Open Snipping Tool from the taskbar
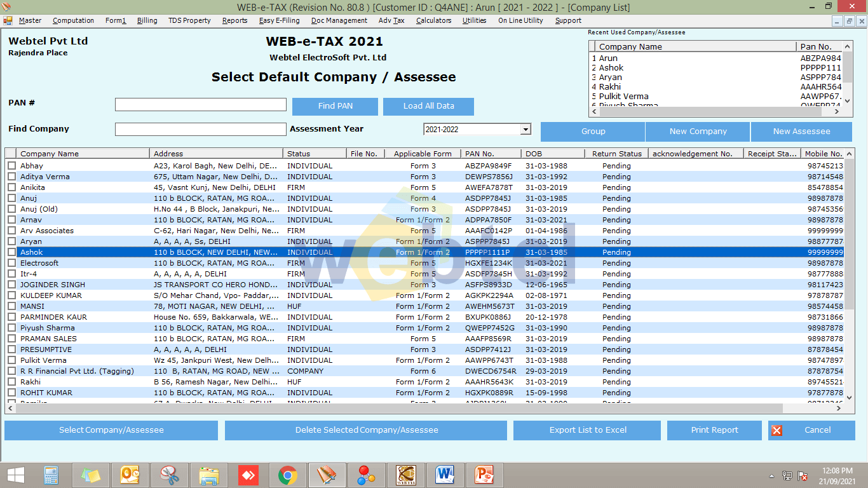 (170, 475)
